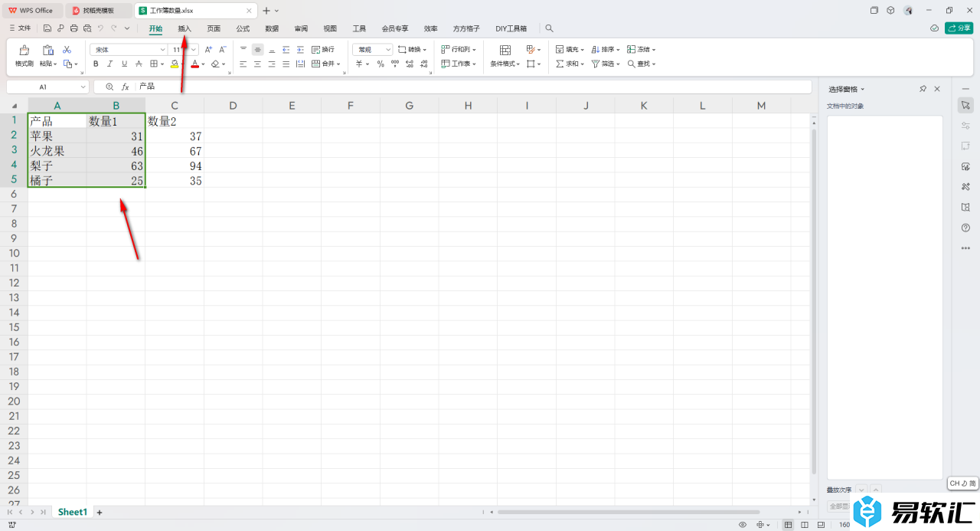Screen dimensions: 980x531
Task: Toggle Italic formatting
Action: coord(110,64)
